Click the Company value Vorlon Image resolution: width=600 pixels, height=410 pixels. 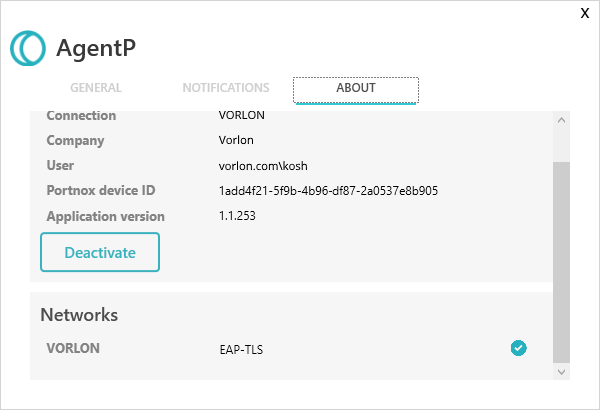(x=236, y=140)
